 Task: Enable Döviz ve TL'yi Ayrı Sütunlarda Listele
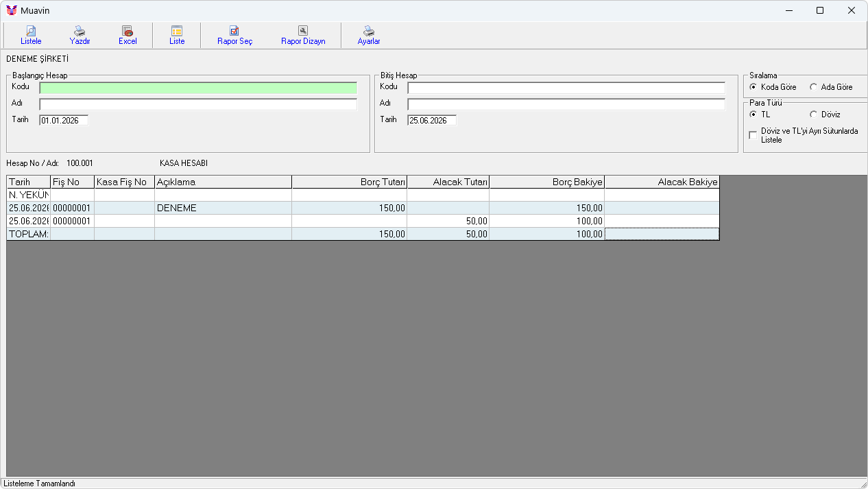coord(753,135)
